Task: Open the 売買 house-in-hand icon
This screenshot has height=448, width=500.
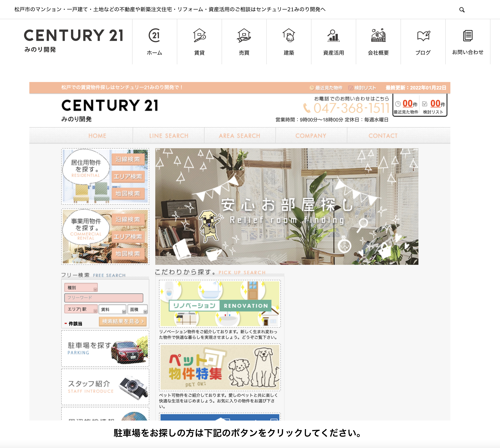Action: point(244,35)
